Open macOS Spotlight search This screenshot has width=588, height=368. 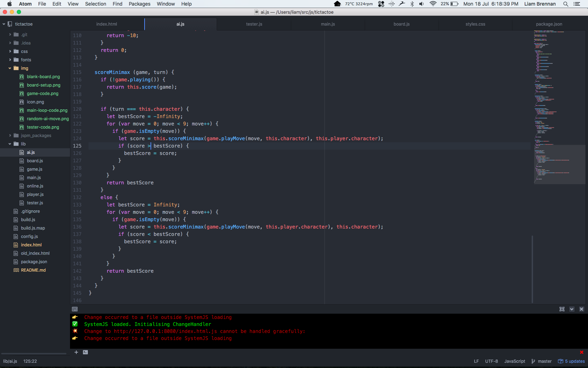pos(566,4)
